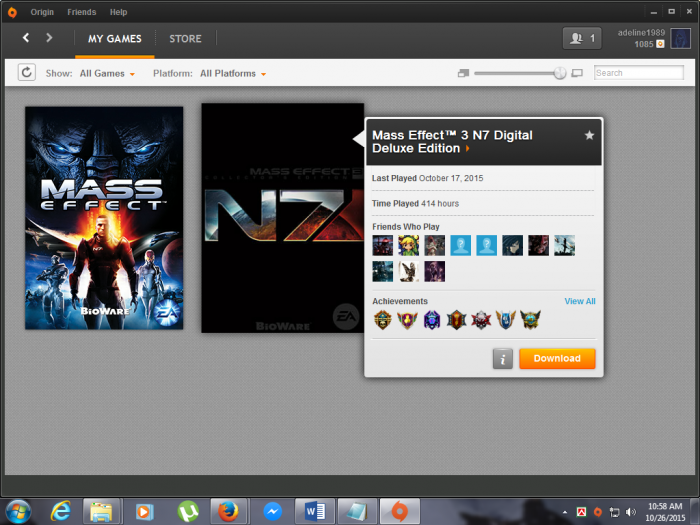Select the white winged-figure friend avatar

(x=408, y=271)
